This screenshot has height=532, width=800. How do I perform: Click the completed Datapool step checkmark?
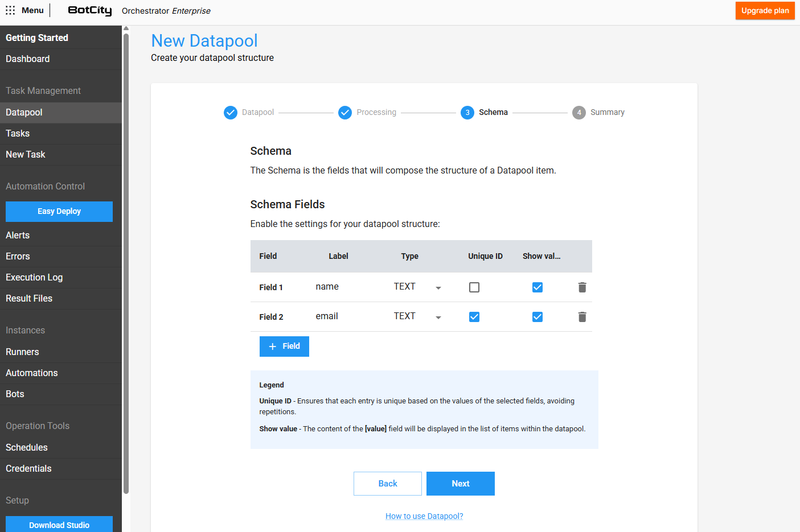231,113
